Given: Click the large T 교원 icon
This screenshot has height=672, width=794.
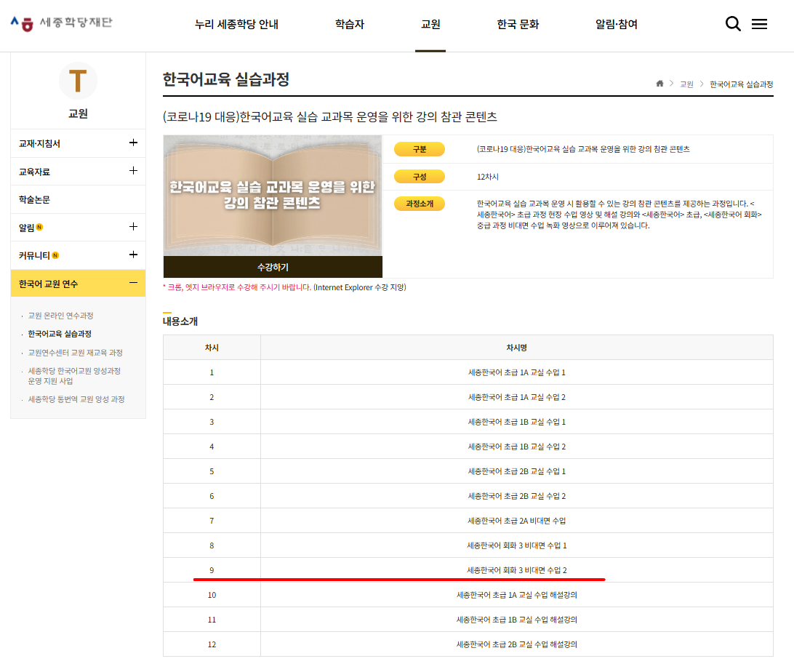Looking at the screenshot, I should (x=78, y=81).
